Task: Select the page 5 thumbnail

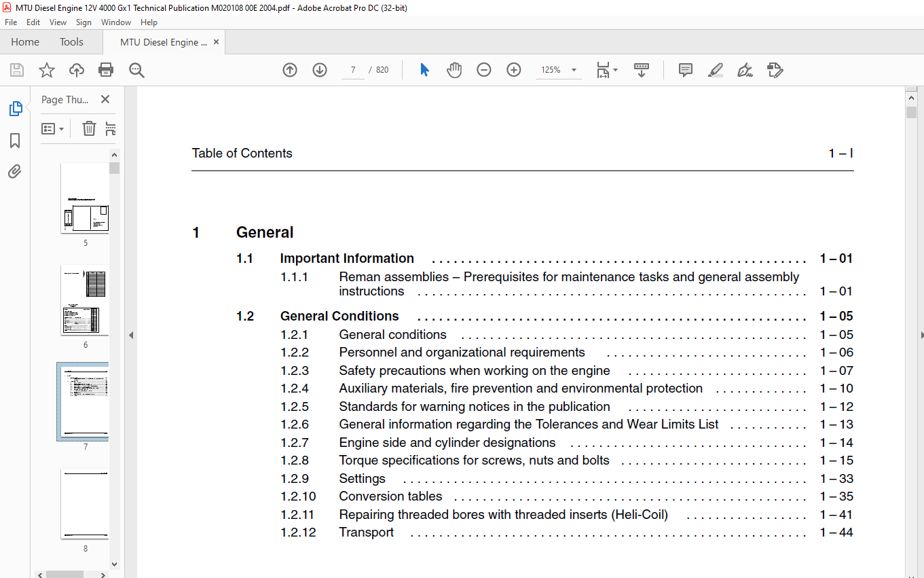Action: [x=85, y=198]
